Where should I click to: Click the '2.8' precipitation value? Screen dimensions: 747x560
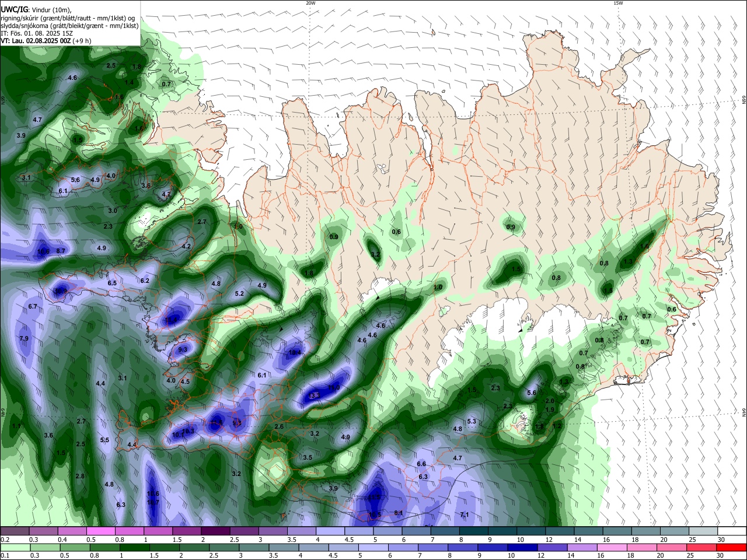(x=80, y=476)
